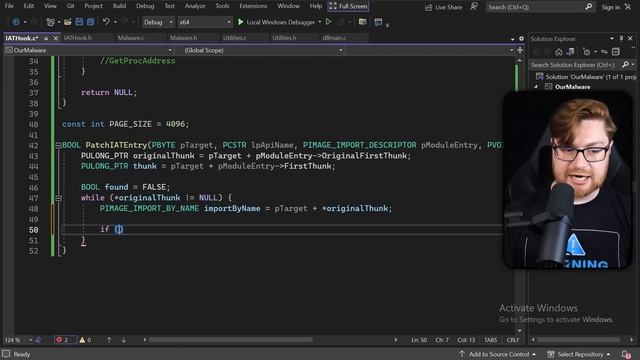The image size is (640, 360).
Task: Click the window layout toolbar icon
Action: click(378, 22)
